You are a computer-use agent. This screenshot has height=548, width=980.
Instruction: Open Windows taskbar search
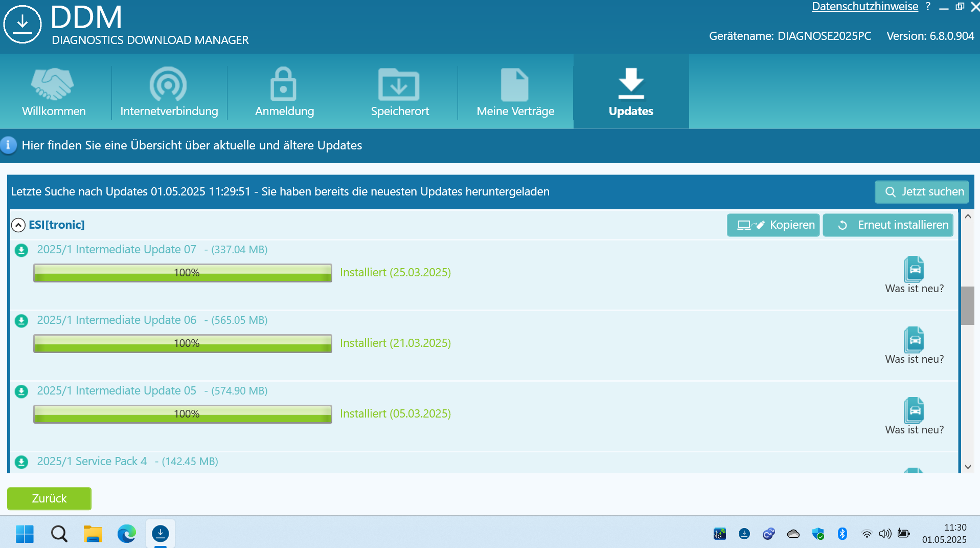[59, 534]
